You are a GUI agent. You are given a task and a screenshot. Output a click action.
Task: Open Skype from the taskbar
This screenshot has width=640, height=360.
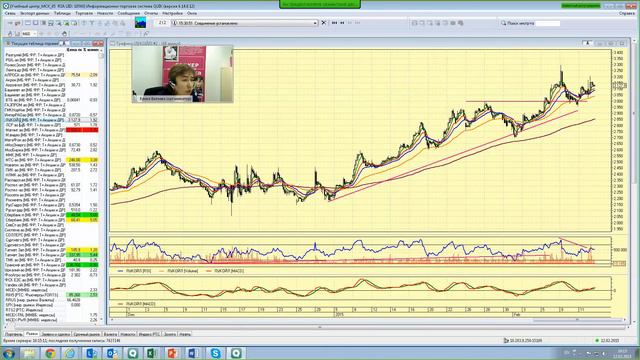216,353
